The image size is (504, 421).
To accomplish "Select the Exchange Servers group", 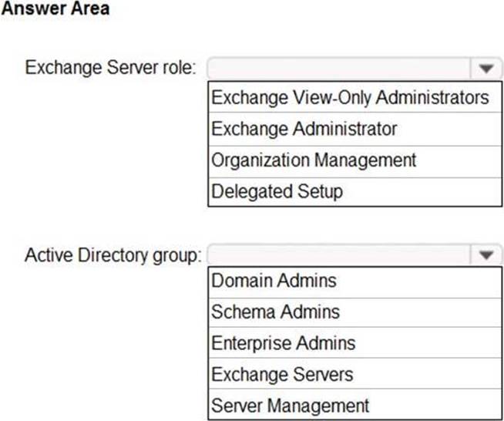I will coord(282,374).
